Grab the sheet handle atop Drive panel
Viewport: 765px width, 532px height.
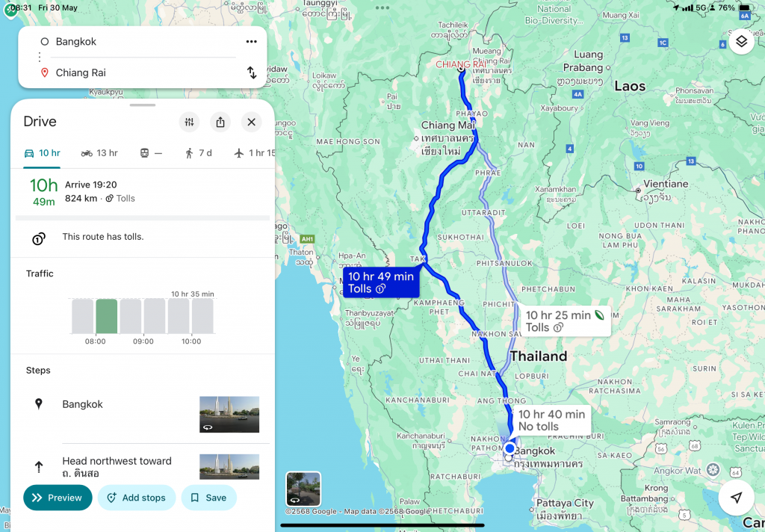click(x=143, y=105)
